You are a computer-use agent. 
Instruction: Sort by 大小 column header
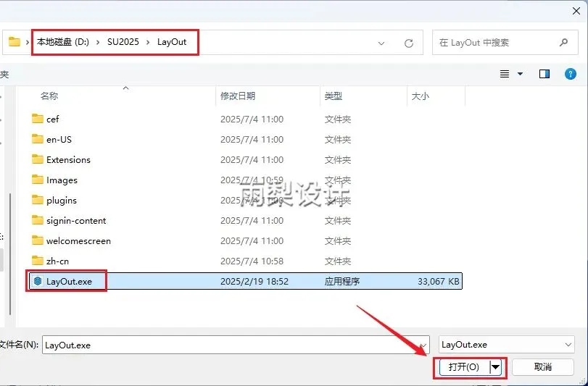click(421, 96)
